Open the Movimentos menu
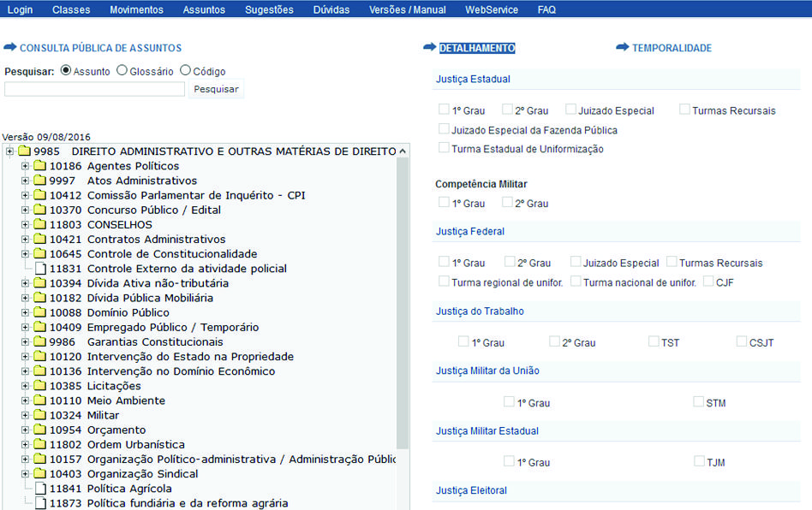 136,9
